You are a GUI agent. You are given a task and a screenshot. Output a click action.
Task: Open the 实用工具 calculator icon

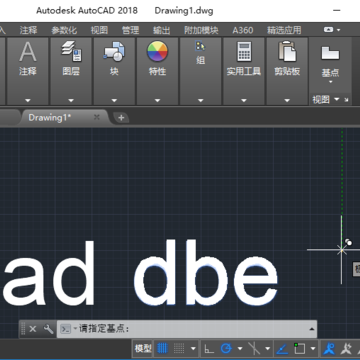click(244, 51)
